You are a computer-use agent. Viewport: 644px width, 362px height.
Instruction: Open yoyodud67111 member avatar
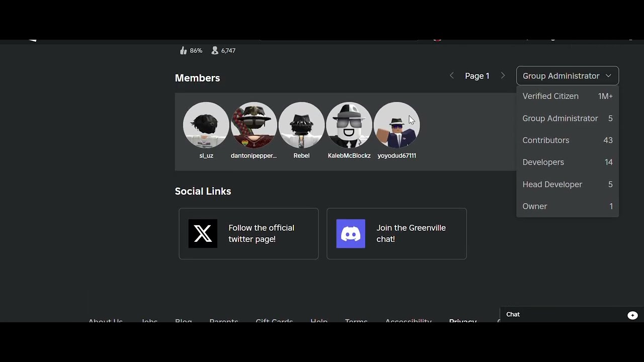tap(396, 125)
